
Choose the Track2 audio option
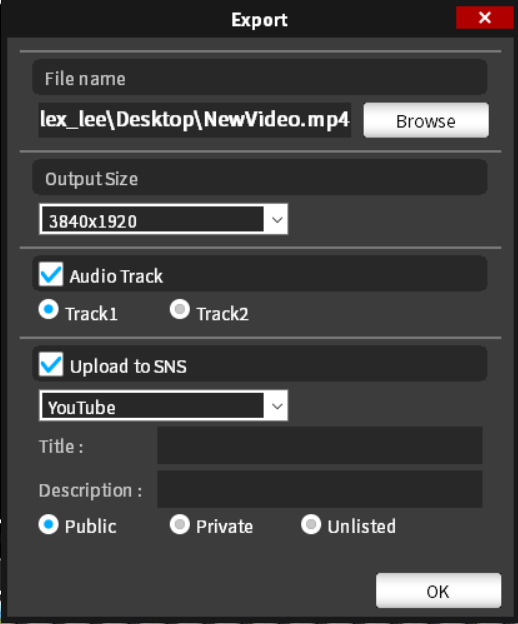[180, 310]
